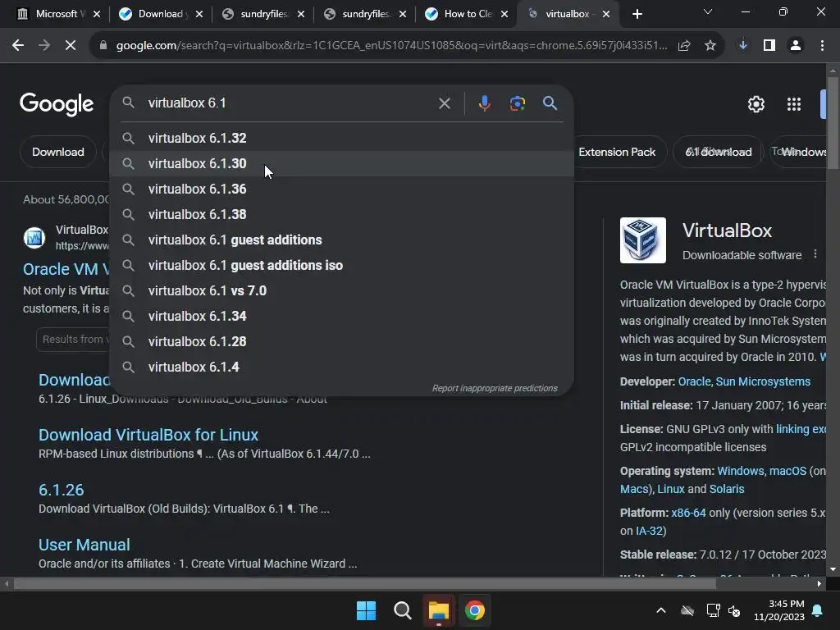840x630 pixels.
Task: Click the horizontal page scrollbar
Action: coord(364,583)
